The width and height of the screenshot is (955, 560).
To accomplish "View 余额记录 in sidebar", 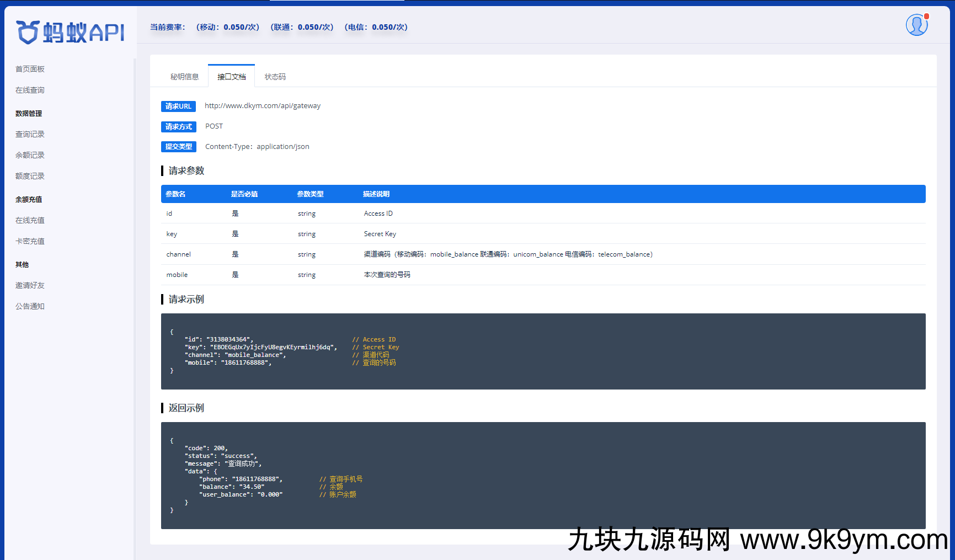I will click(30, 155).
